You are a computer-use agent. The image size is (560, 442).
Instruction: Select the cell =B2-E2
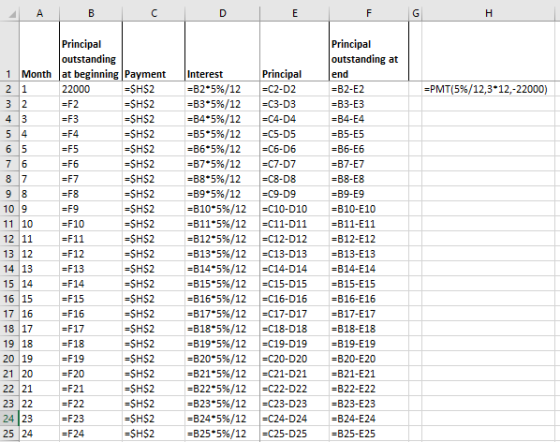[x=369, y=89]
